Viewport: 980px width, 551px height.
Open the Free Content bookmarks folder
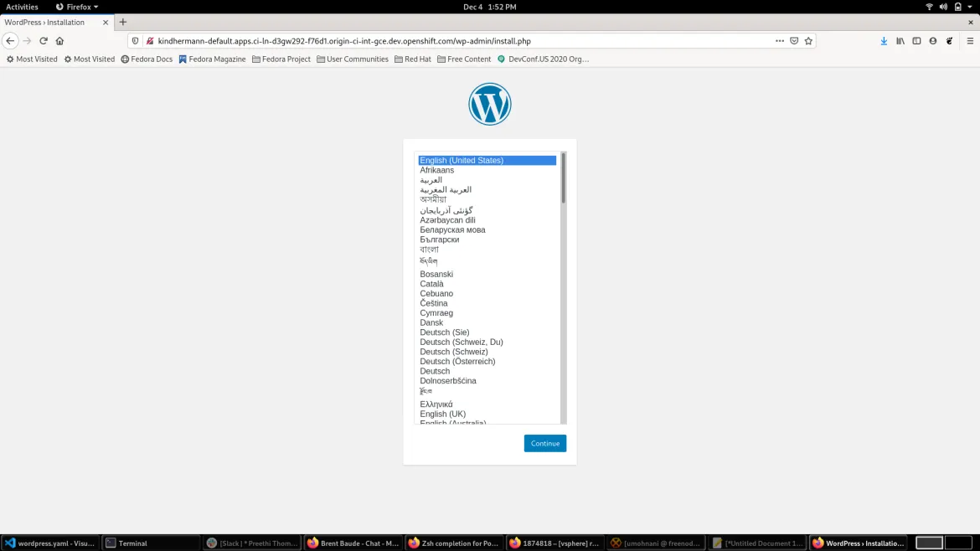pyautogui.click(x=464, y=59)
